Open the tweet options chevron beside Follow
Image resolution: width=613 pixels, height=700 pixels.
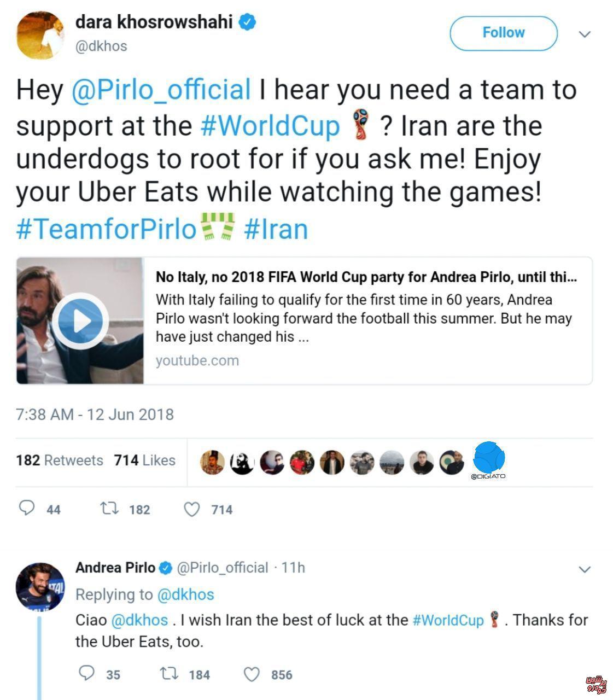click(x=585, y=34)
